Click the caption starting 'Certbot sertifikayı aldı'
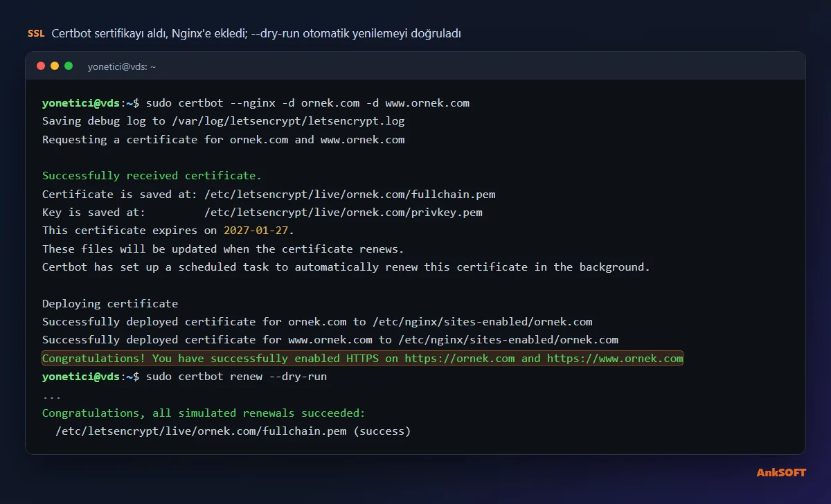Image resolution: width=831 pixels, height=504 pixels. pyautogui.click(x=256, y=33)
